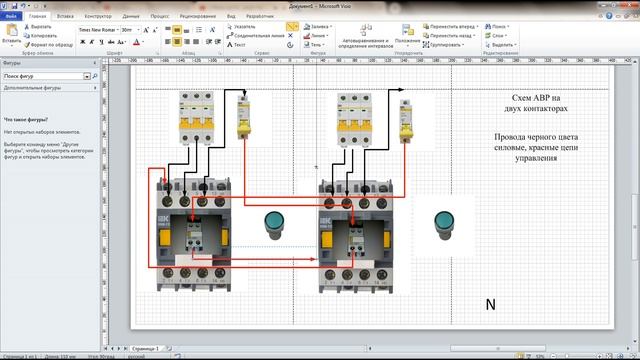
Task: Open the Times New Roman font name dropdown
Action: 118,30
